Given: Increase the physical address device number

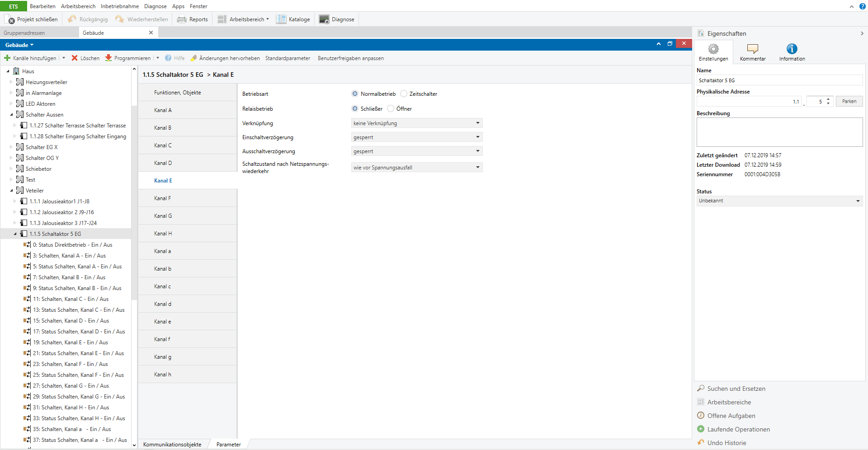Looking at the screenshot, I should pos(828,99).
